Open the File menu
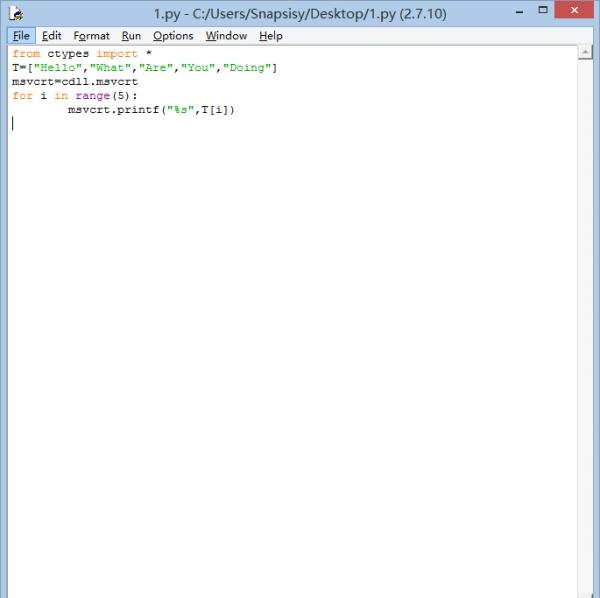Viewport: 600px width, 598px height. 21,36
